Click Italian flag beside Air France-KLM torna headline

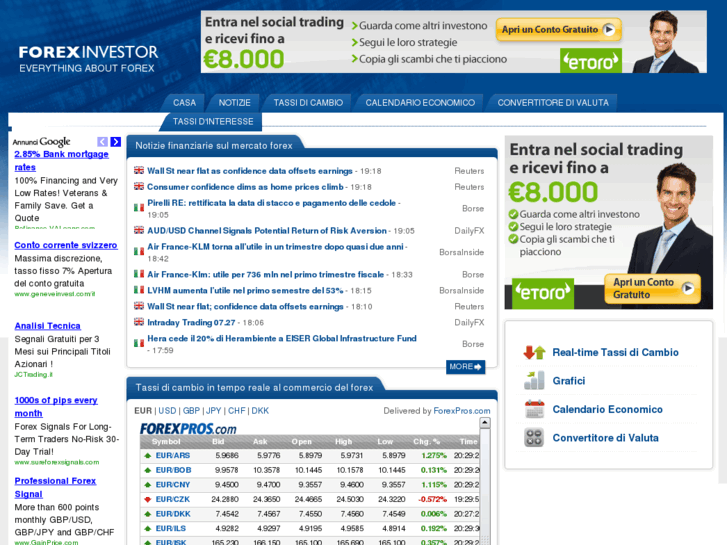click(x=139, y=251)
